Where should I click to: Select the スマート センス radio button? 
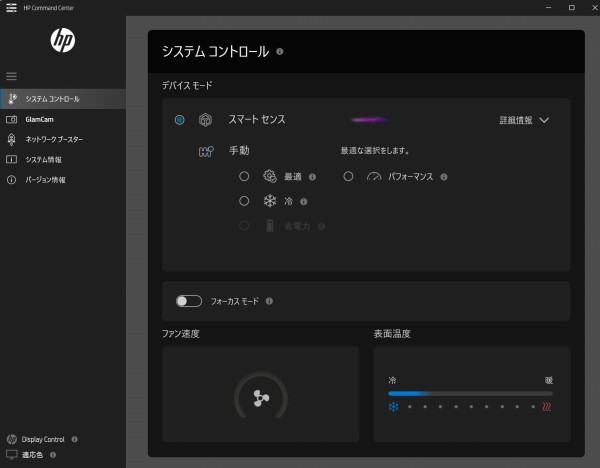click(180, 120)
